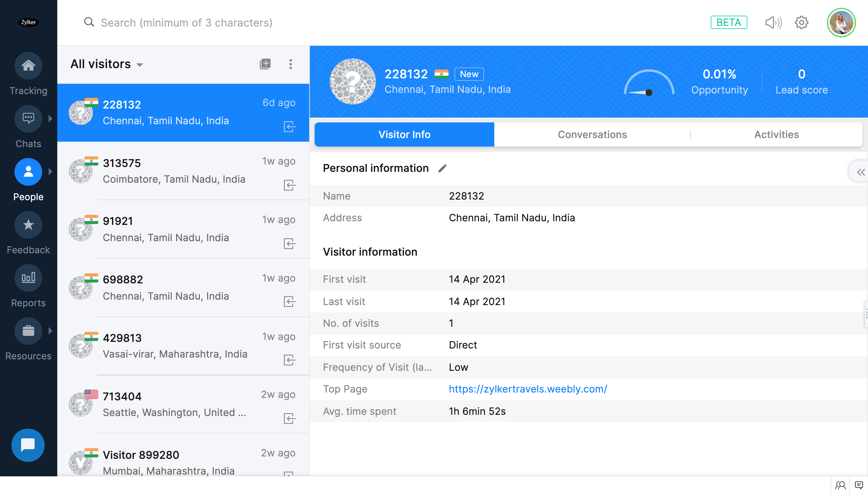Edit Personal information with pencil icon
Screen dimensions: 868x495
pos(442,168)
